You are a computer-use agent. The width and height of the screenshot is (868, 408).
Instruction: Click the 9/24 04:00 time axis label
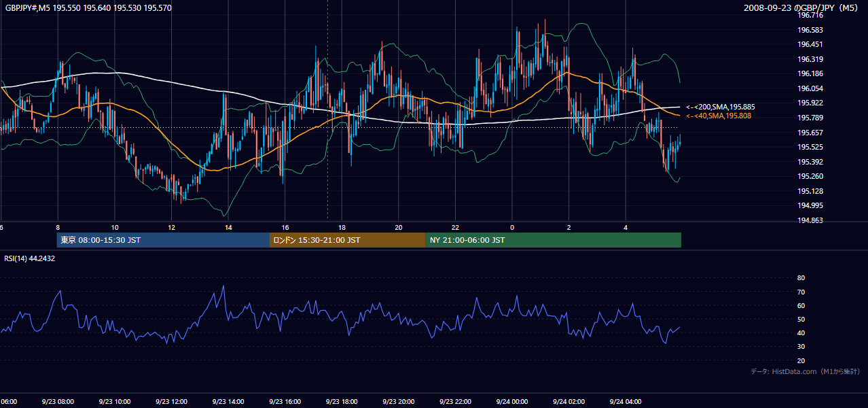tap(626, 402)
